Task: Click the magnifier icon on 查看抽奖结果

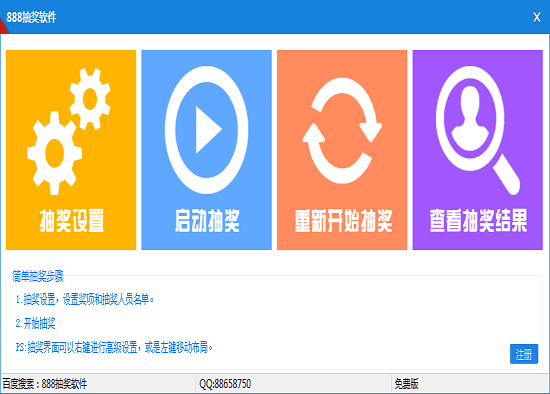Action: (x=478, y=130)
